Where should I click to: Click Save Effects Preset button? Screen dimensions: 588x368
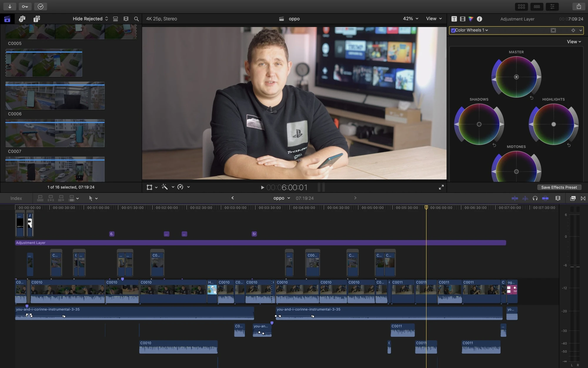(x=559, y=188)
